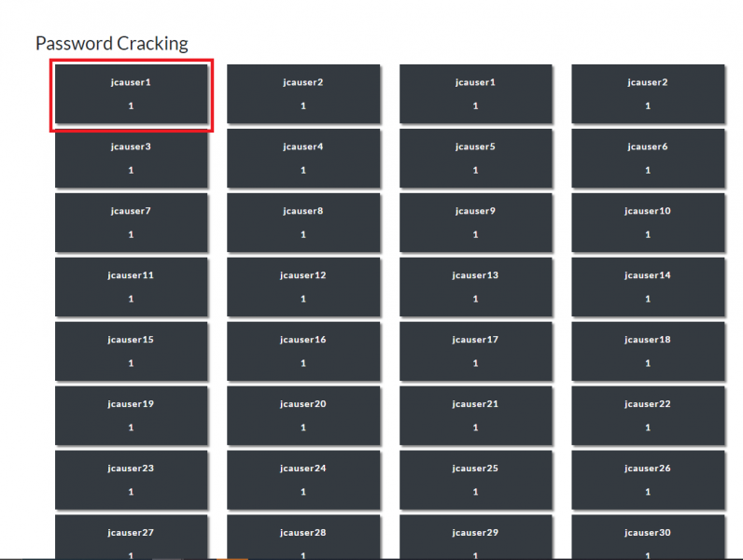Screen dimensions: 743x560
Task: Click the jcauser22 card
Action: 648,416
